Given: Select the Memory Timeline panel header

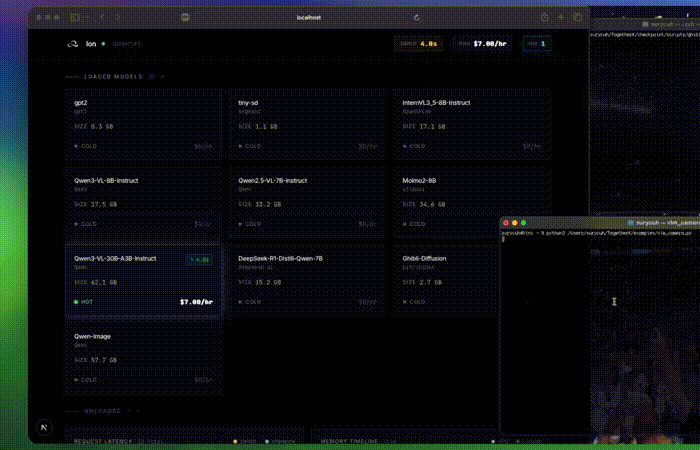Looking at the screenshot, I should click(350, 440).
